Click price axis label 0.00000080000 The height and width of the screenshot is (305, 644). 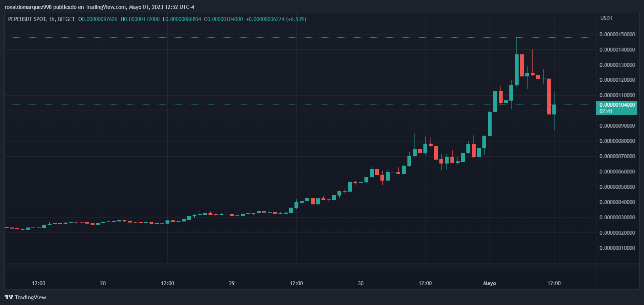point(617,141)
